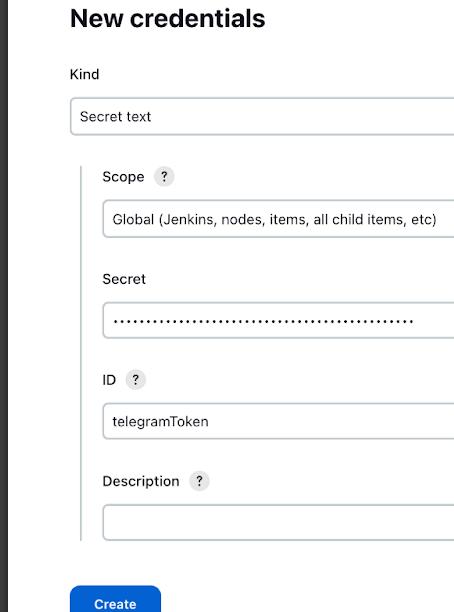Screen dimensions: 454x612
Task: Open the Scope dropdown set to Global
Action: [x=278, y=219]
